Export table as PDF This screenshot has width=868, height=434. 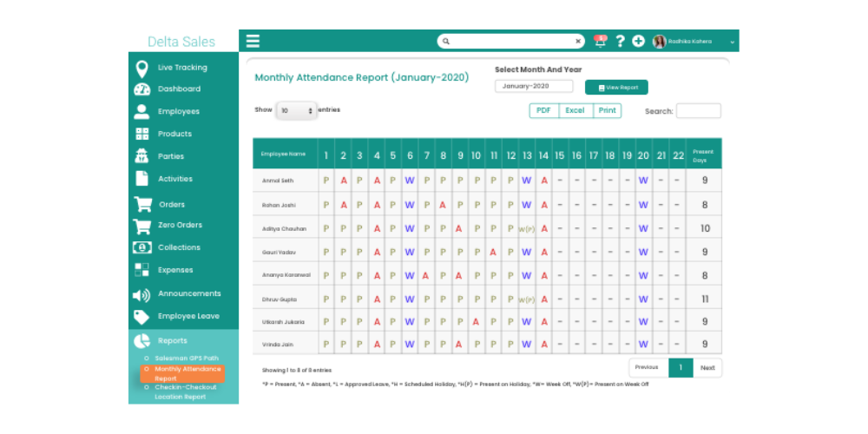click(x=544, y=111)
